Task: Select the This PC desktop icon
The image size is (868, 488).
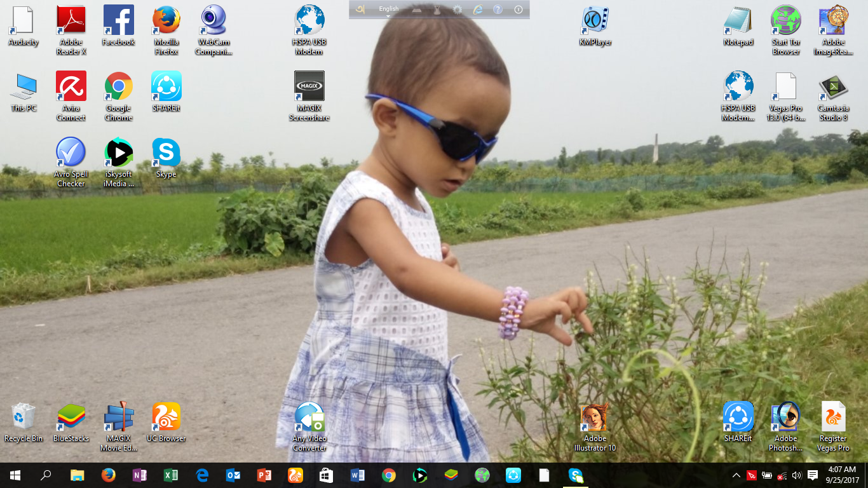Action: tap(24, 92)
